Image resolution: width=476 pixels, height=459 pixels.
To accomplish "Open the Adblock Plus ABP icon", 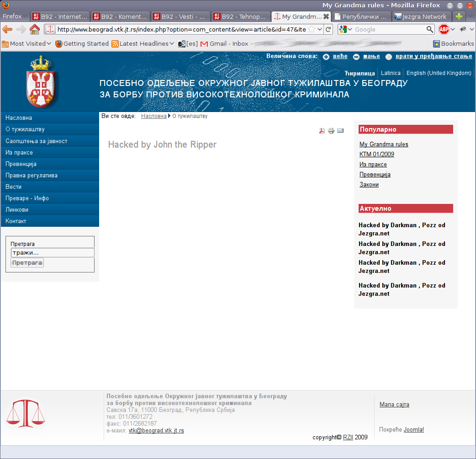I will (x=444, y=29).
